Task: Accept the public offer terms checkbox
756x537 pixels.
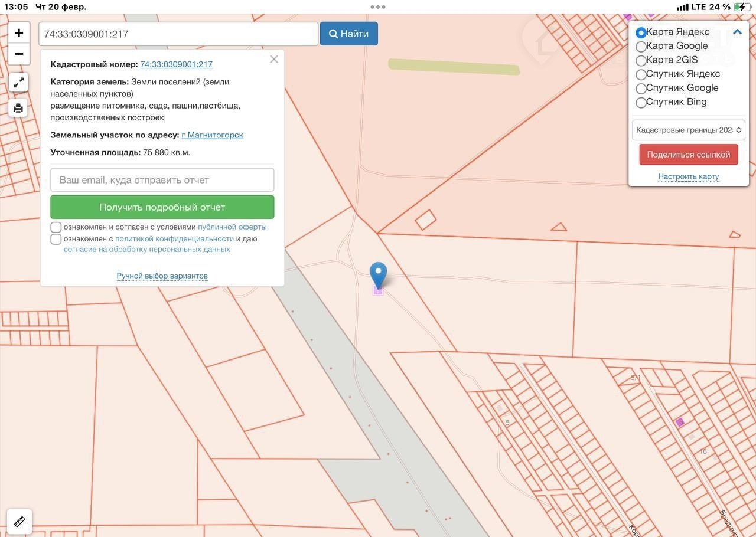Action: pyautogui.click(x=56, y=227)
